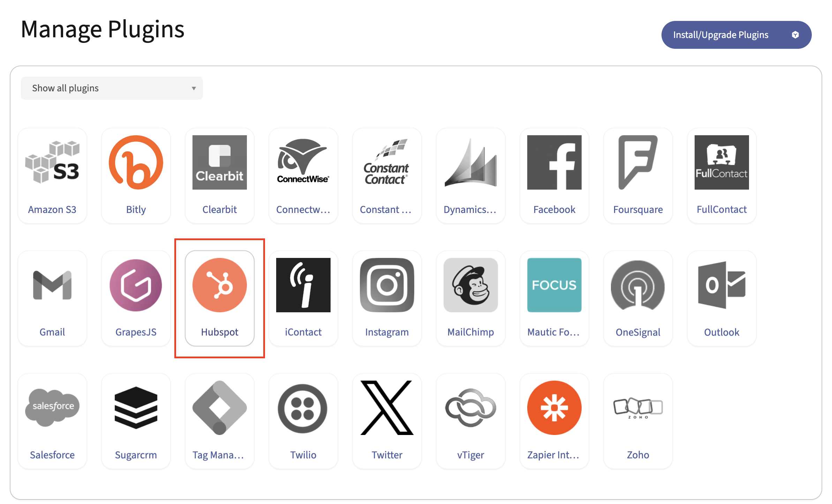Click the Twitter X logo
This screenshot has width=832, height=504.
(387, 407)
